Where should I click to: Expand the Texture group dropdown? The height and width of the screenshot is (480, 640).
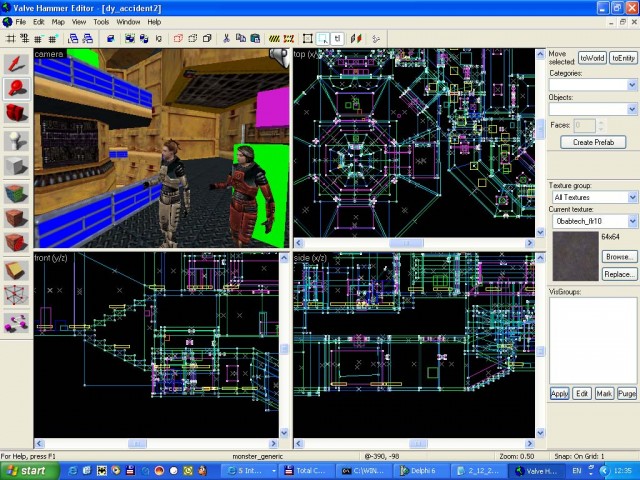click(632, 198)
